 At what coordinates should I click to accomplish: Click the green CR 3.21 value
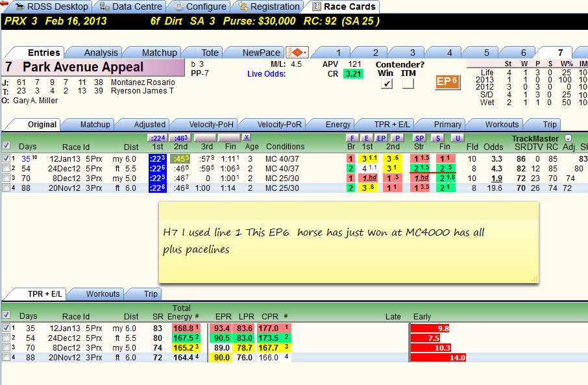(353, 73)
